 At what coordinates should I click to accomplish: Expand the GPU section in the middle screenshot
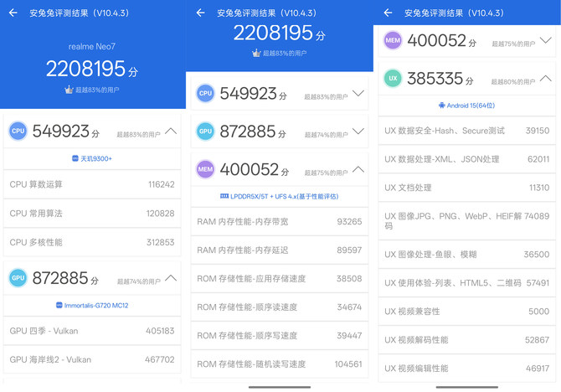(358, 131)
